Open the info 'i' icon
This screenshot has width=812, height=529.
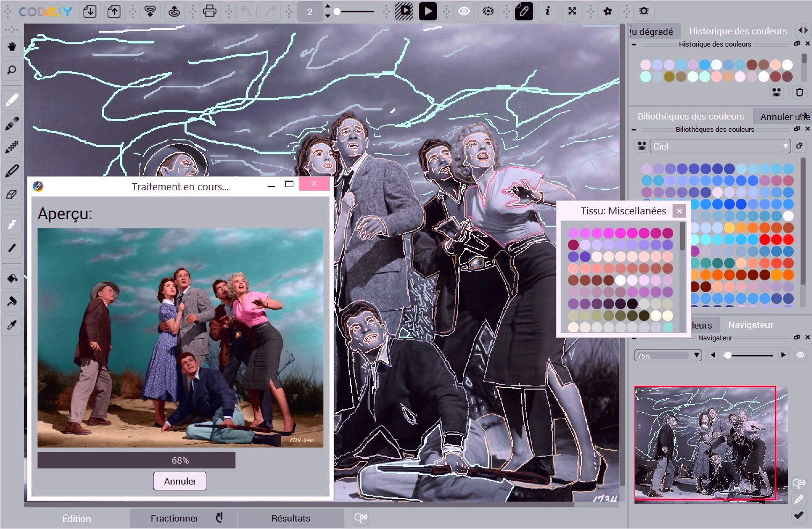pos(548,11)
